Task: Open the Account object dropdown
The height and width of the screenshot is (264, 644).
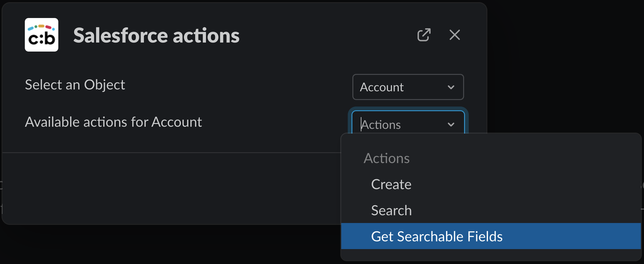Action: coord(408,87)
